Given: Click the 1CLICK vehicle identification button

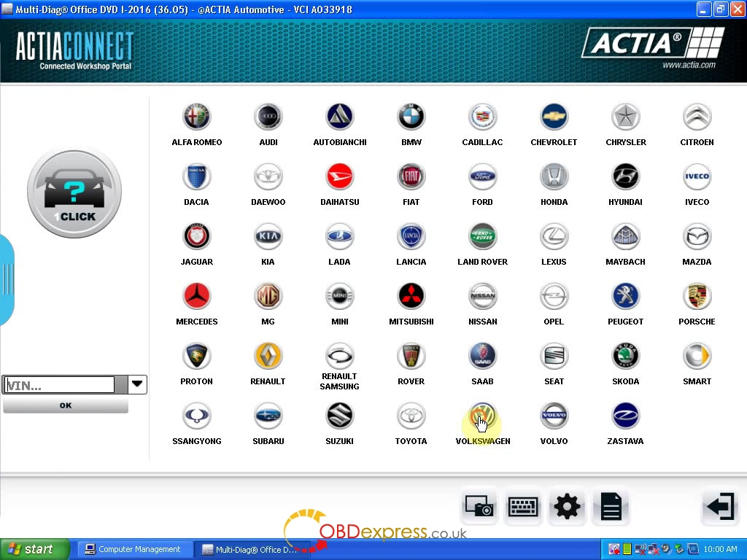Looking at the screenshot, I should point(74,193).
